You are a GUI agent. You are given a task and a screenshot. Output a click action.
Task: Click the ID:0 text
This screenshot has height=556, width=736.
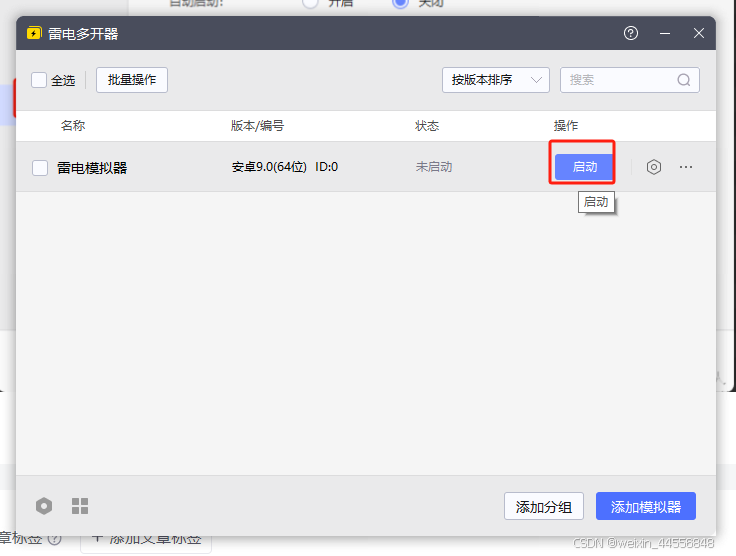(326, 167)
